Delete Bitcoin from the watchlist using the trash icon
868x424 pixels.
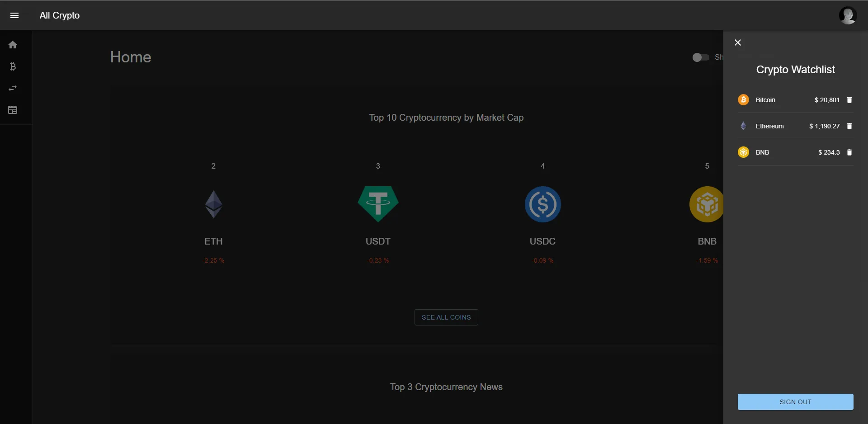click(x=849, y=99)
